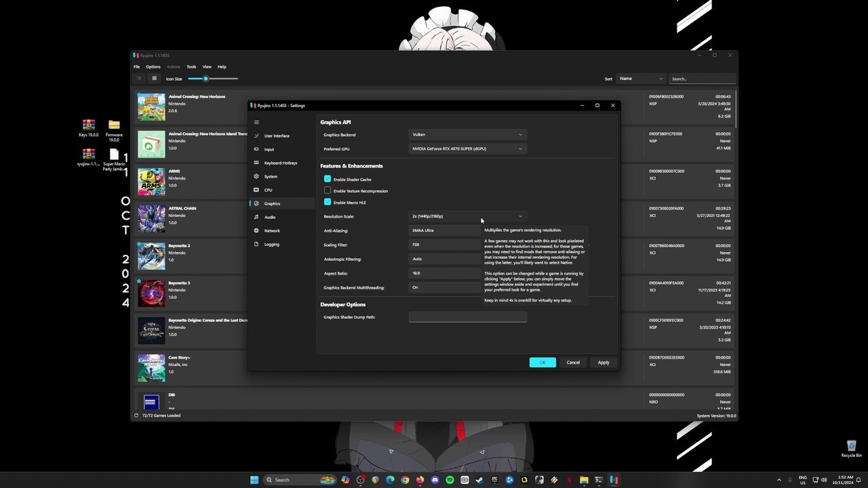Open Aspect Ratio dropdown showing 16:9
868x488 pixels.
(x=445, y=273)
